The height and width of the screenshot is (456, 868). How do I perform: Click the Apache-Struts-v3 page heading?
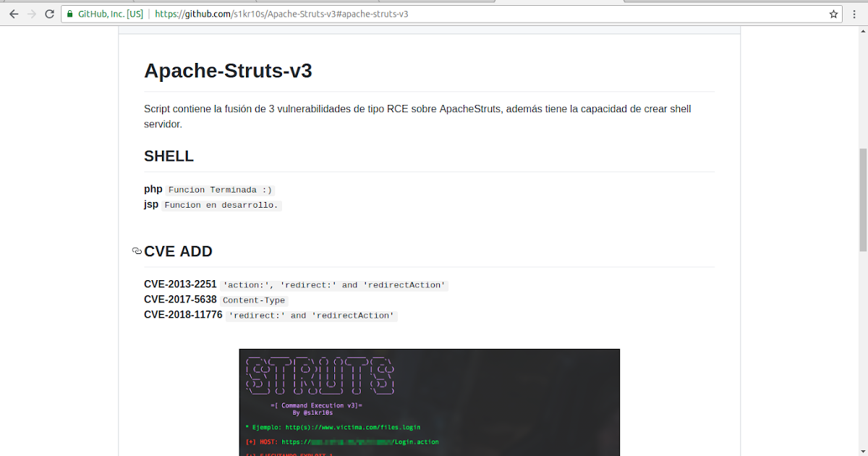tap(228, 71)
